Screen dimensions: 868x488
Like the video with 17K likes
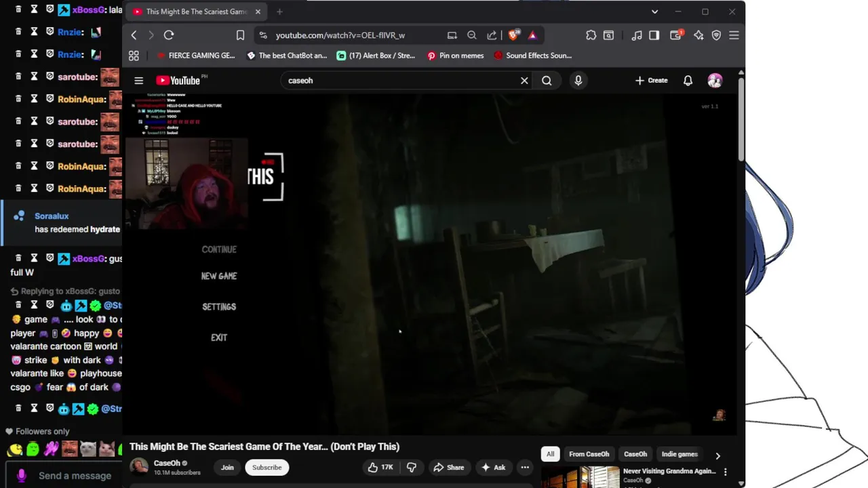coord(380,467)
